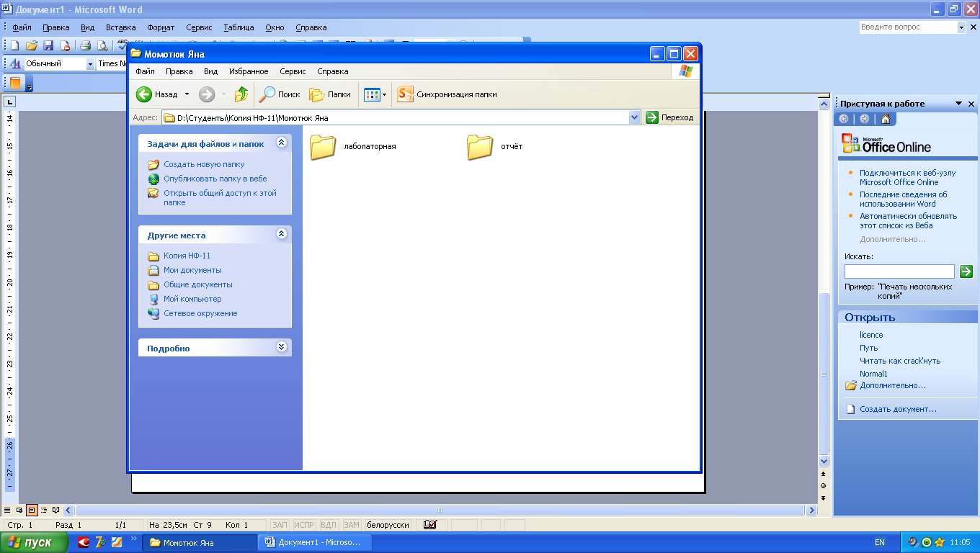Select the лаболаторная folder
980x553 pixels.
tap(353, 147)
